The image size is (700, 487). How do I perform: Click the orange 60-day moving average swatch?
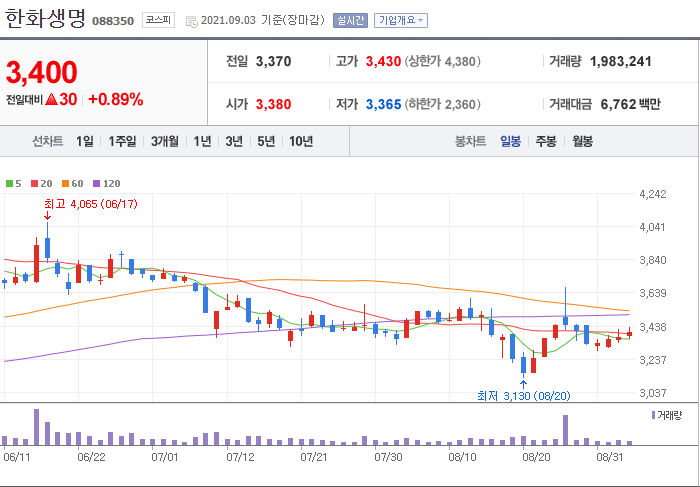point(66,183)
